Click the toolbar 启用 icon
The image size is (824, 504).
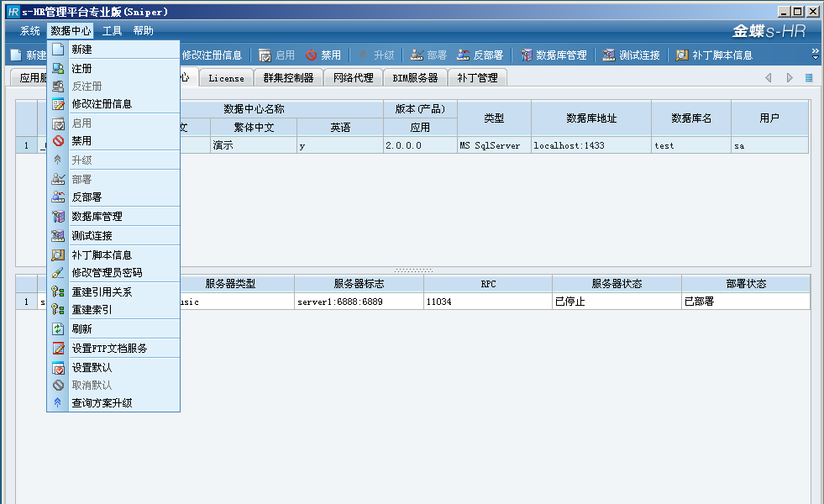pyautogui.click(x=265, y=55)
